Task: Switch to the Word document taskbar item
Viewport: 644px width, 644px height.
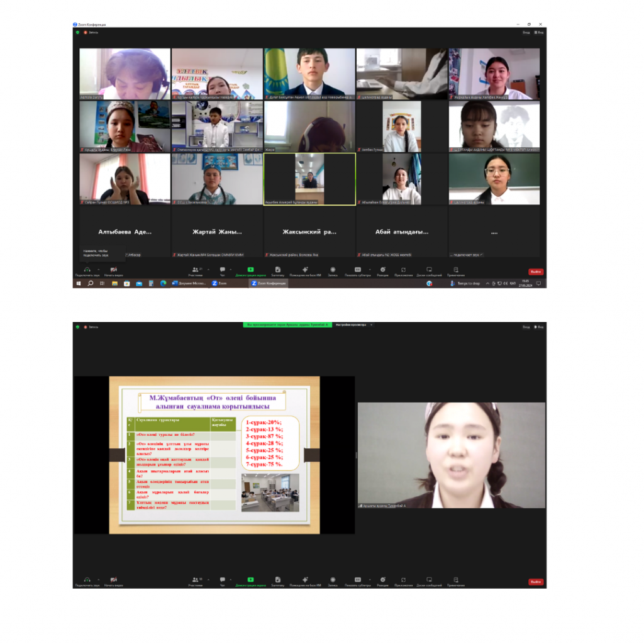Action: click(x=189, y=284)
